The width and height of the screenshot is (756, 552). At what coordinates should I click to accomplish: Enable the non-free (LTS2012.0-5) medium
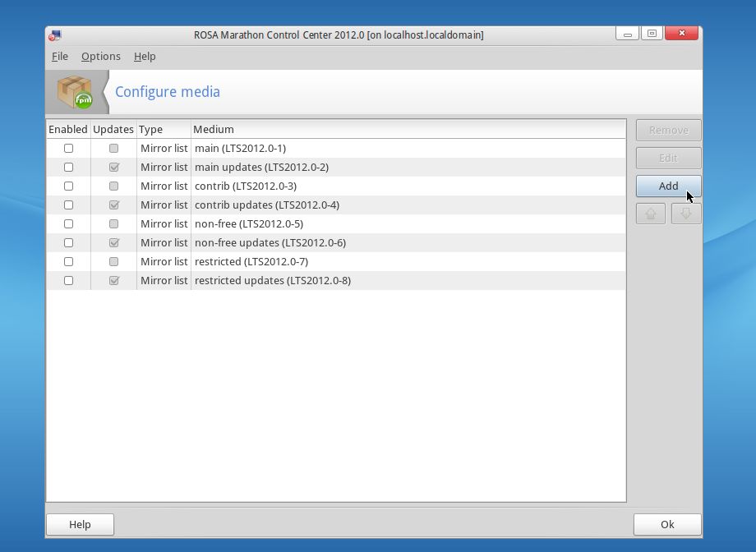[x=68, y=223]
